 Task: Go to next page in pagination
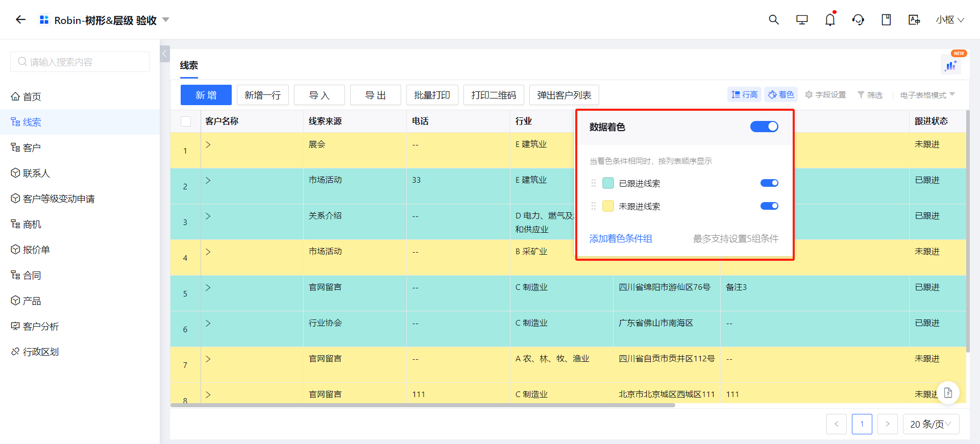(x=888, y=424)
